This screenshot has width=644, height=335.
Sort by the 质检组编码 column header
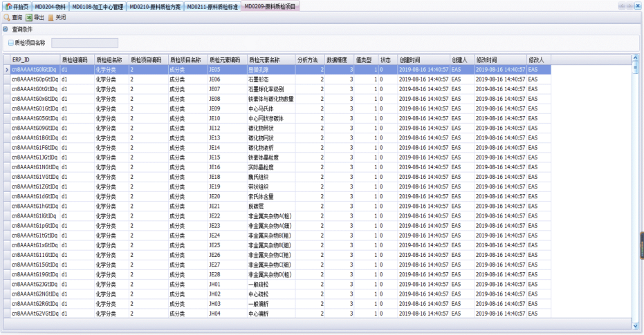[x=77, y=60]
